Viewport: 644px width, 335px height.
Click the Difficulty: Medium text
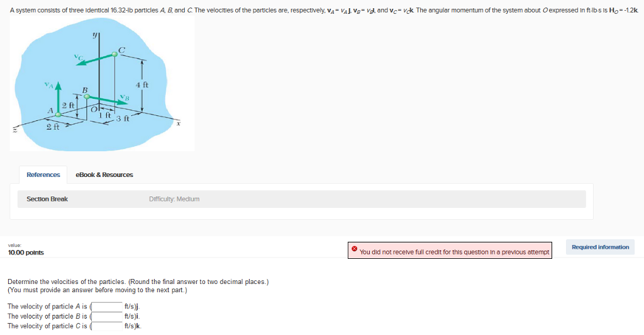pos(174,199)
